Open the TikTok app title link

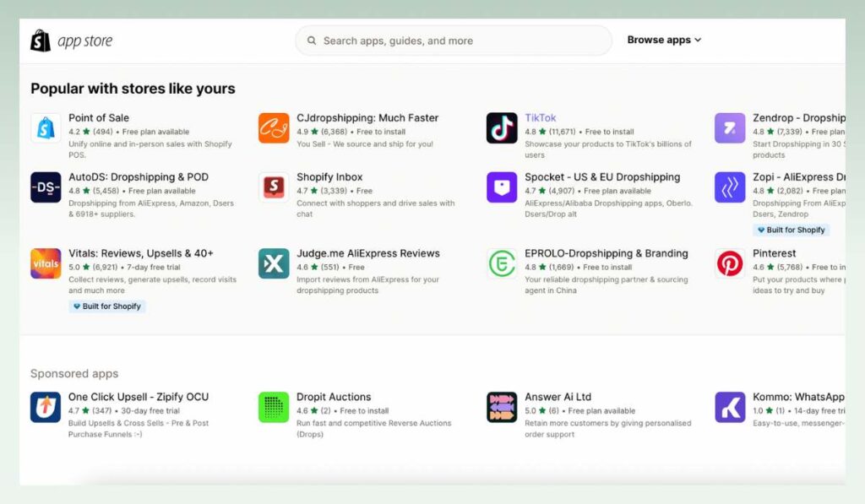point(540,117)
